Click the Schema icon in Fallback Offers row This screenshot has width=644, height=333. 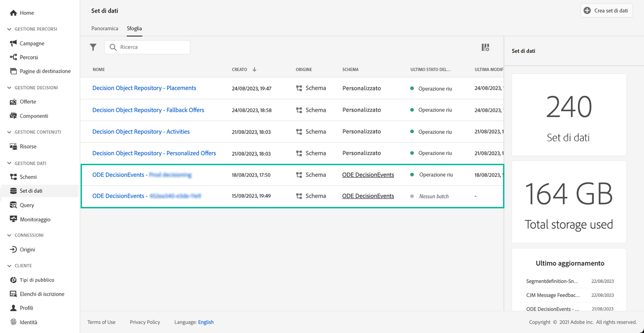299,110
